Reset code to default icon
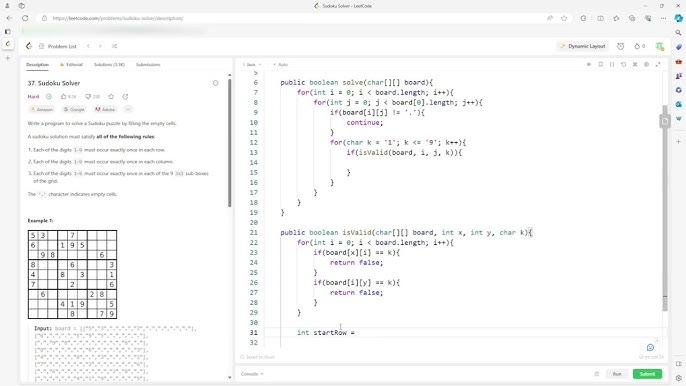This screenshot has height=386, width=686. 623,64
